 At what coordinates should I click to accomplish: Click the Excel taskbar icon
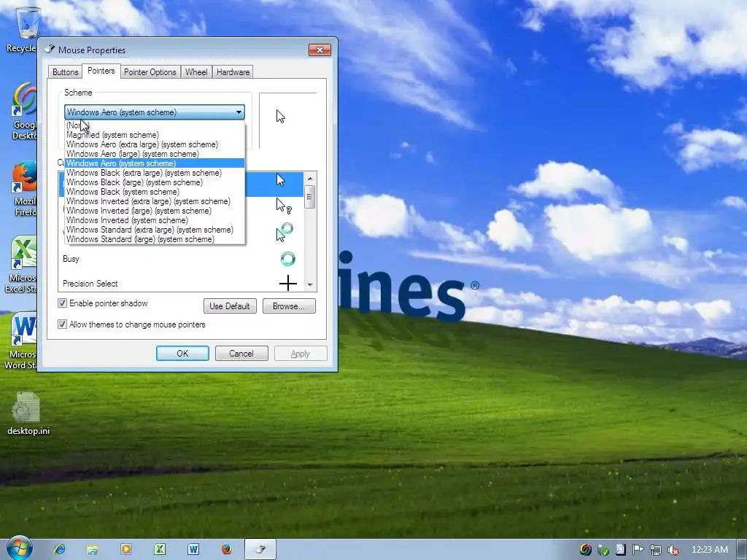coord(160,550)
